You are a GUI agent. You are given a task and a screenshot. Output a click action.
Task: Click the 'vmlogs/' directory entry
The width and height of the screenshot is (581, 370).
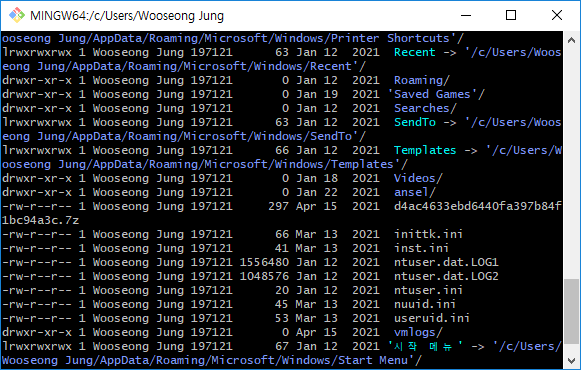pyautogui.click(x=418, y=332)
